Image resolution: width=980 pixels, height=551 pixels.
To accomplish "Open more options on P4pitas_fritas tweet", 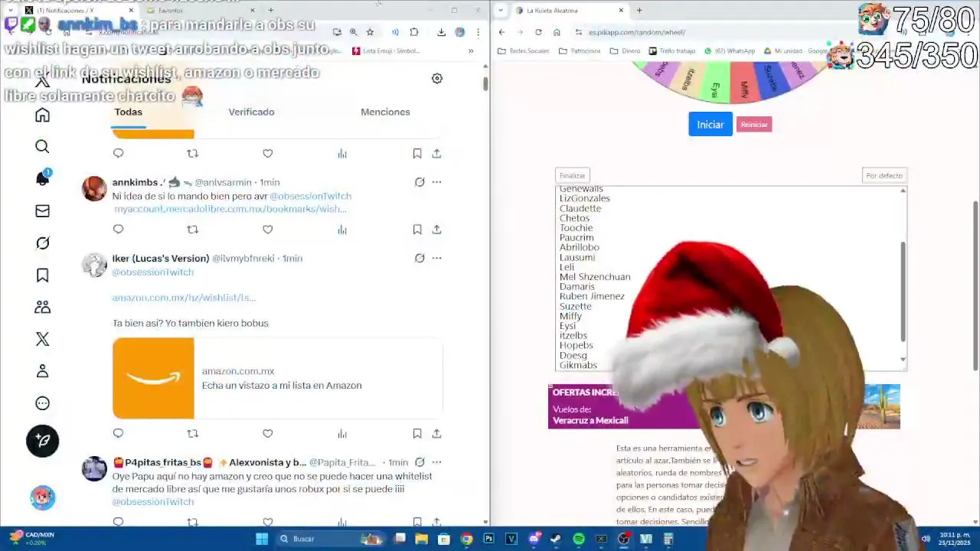I will click(x=436, y=462).
